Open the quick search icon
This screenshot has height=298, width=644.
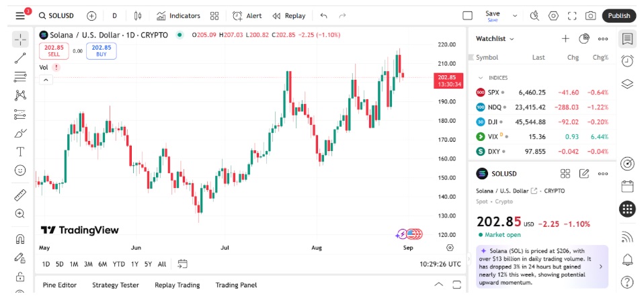(x=534, y=16)
